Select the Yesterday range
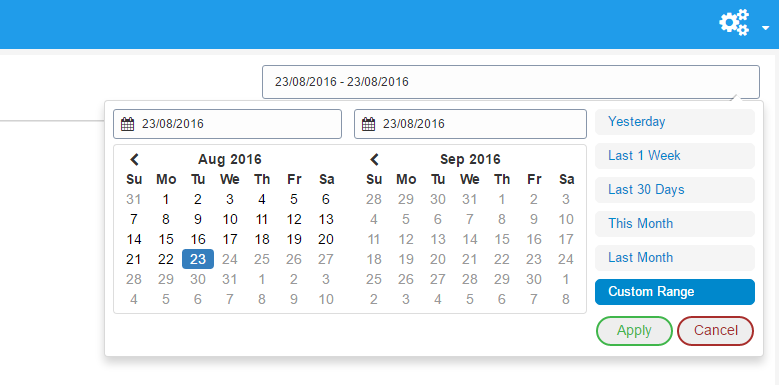 [x=675, y=122]
